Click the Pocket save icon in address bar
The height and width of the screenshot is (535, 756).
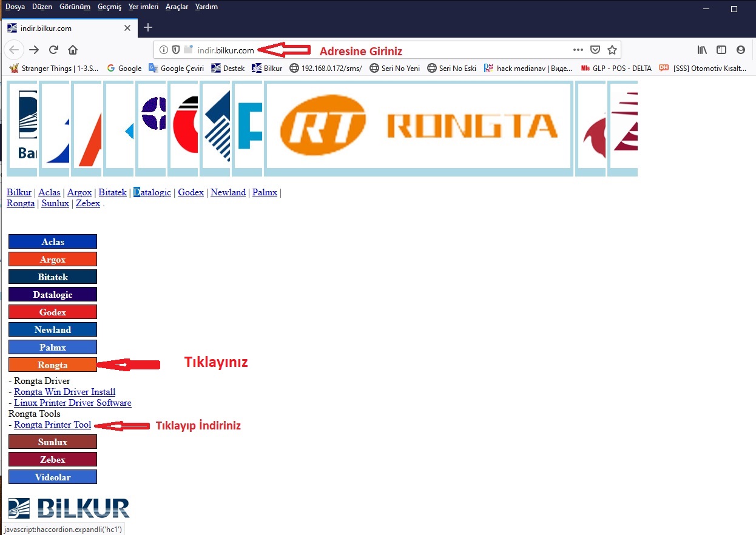tap(595, 50)
